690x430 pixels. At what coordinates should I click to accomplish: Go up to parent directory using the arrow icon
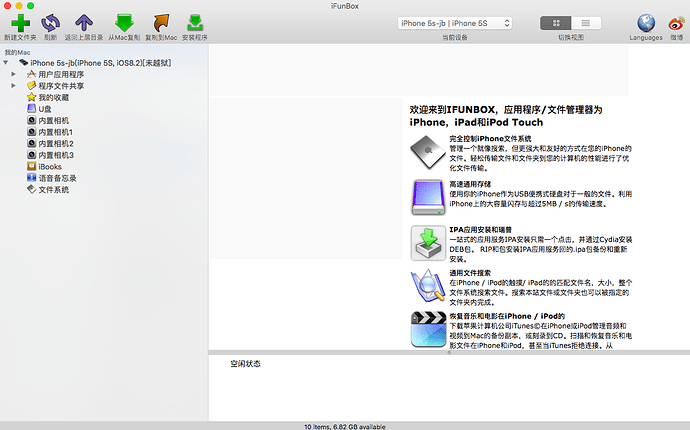click(84, 23)
